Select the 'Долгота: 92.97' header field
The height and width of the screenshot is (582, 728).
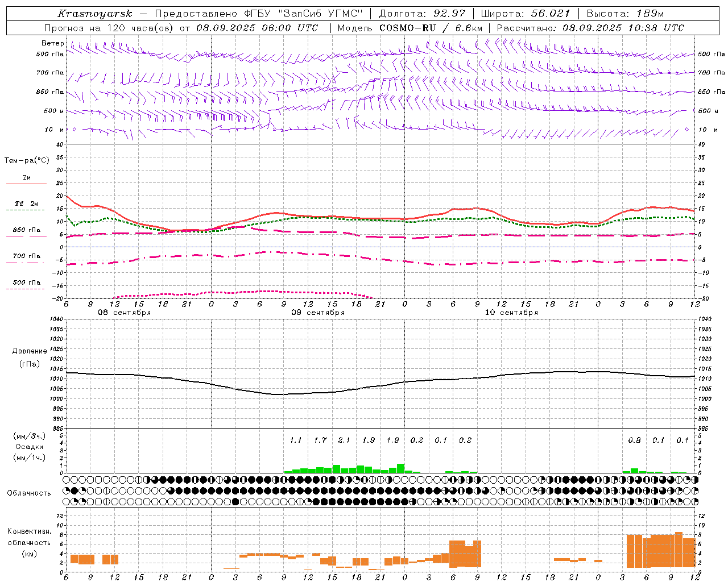[422, 14]
